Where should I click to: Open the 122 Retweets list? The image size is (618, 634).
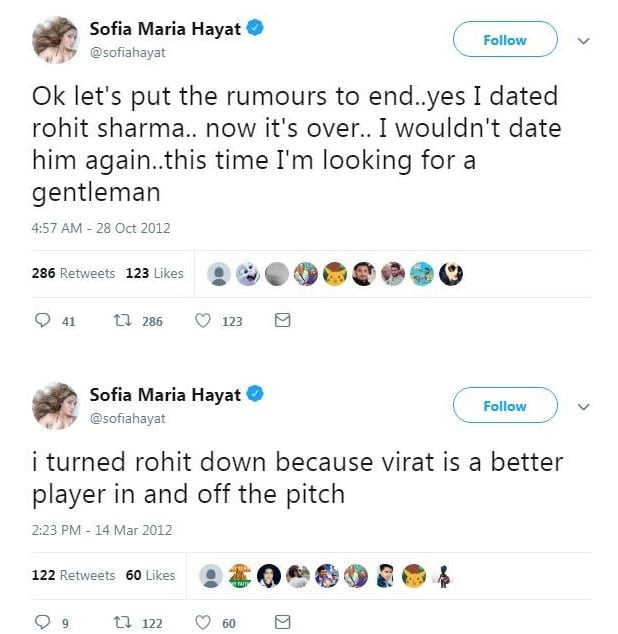pos(73,575)
